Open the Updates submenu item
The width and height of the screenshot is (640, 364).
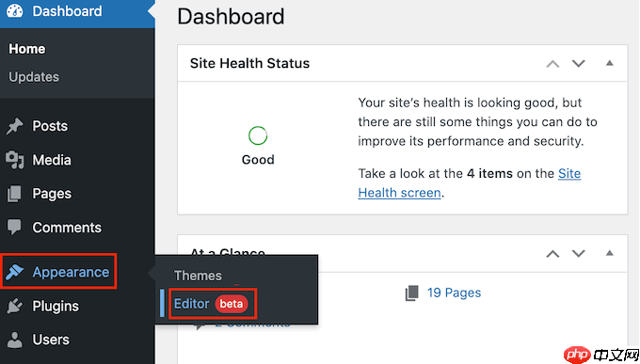[34, 77]
